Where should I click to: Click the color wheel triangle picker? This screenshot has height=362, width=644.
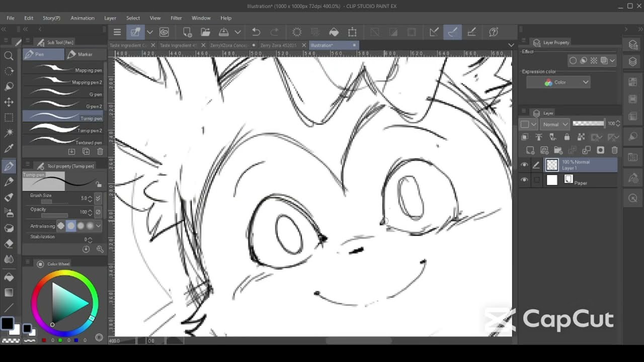[68, 302]
